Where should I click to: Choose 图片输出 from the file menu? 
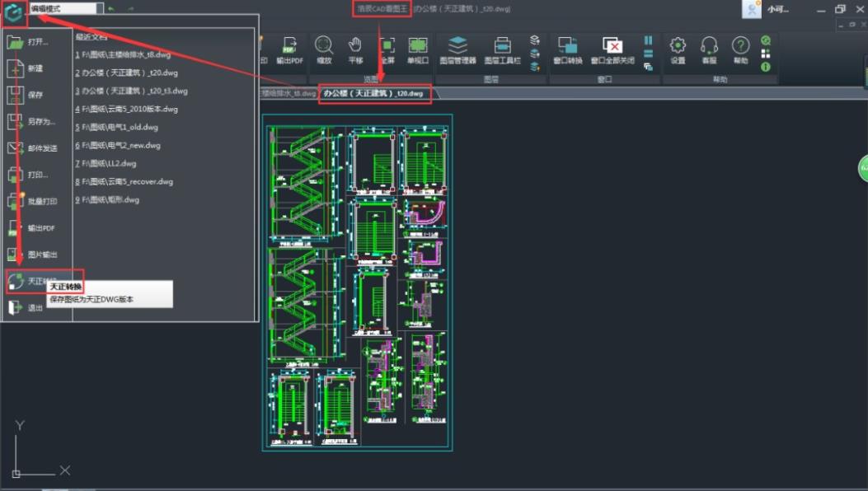coord(37,254)
